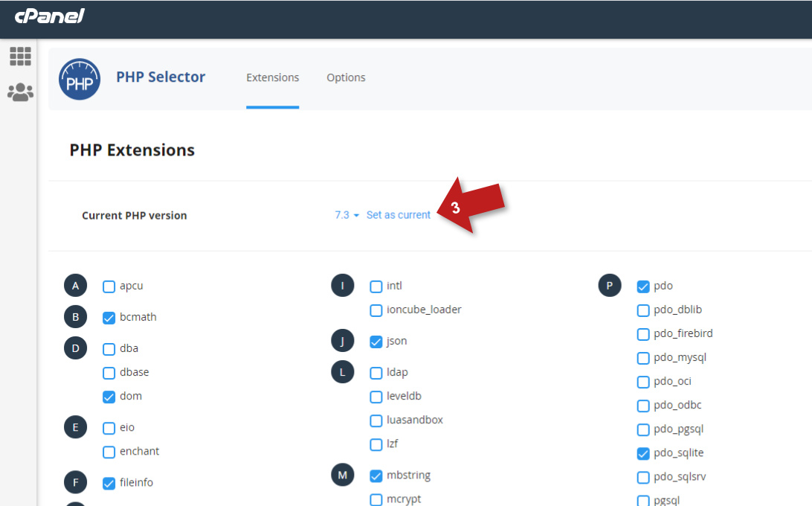Open the tools grid icon in sidebar
The height and width of the screenshot is (506, 812).
pos(20,57)
